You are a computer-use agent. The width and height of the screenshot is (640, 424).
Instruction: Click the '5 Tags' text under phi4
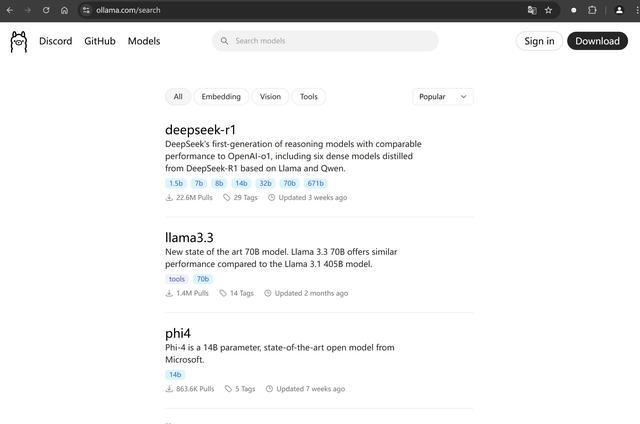pos(245,389)
